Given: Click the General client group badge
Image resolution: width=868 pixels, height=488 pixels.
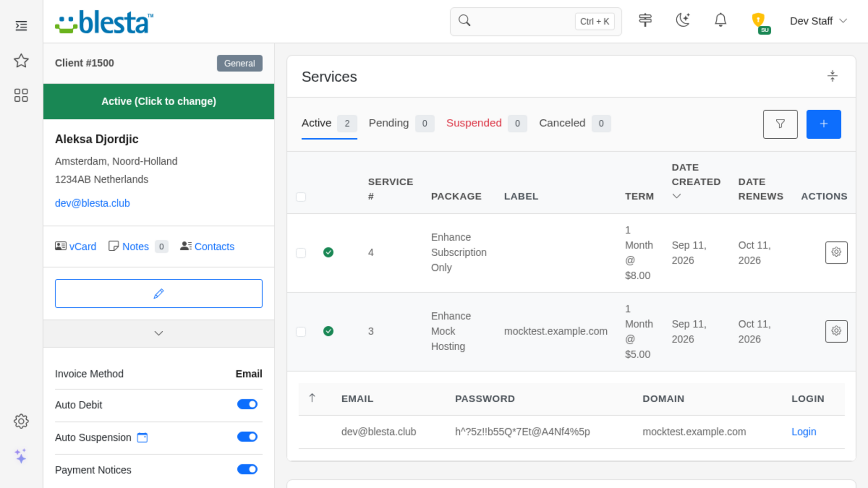Looking at the screenshot, I should (x=240, y=63).
